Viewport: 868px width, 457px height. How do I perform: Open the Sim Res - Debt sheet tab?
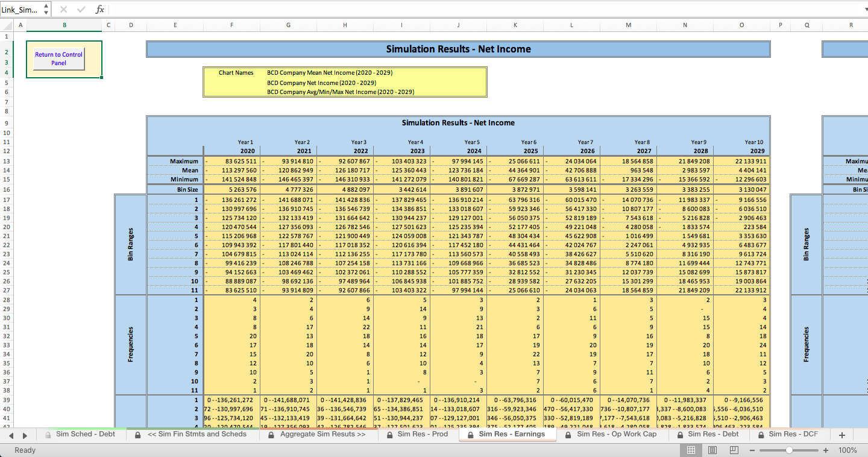click(x=713, y=434)
